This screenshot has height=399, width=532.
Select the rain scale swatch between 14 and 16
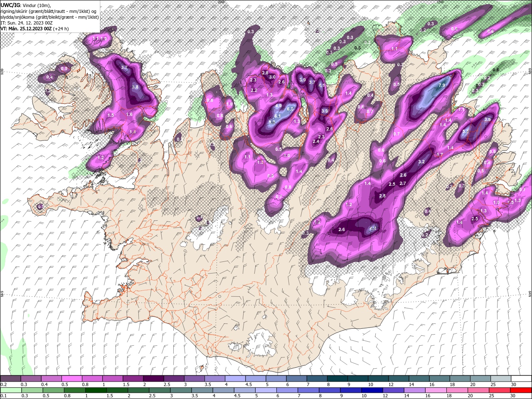pyautogui.click(x=414, y=390)
